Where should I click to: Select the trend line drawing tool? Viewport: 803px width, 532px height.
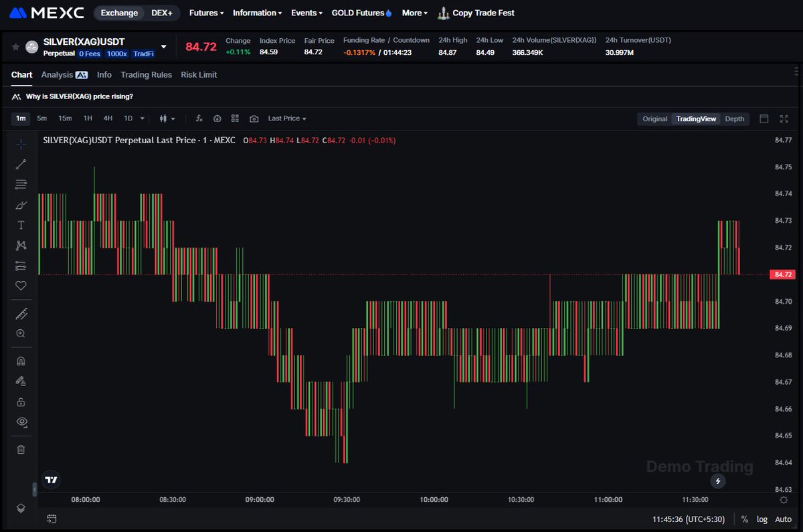21,164
